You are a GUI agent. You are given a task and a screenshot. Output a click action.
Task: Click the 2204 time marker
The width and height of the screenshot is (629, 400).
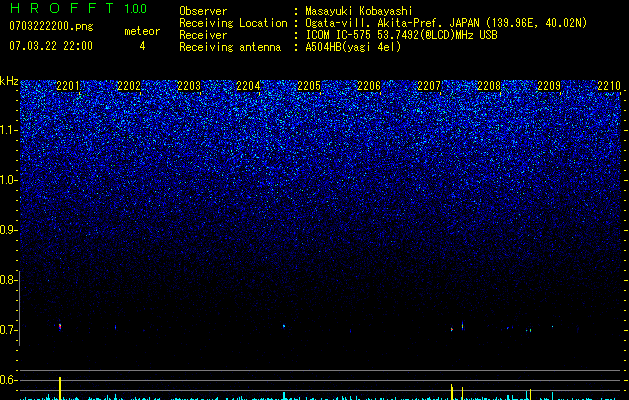click(248, 86)
